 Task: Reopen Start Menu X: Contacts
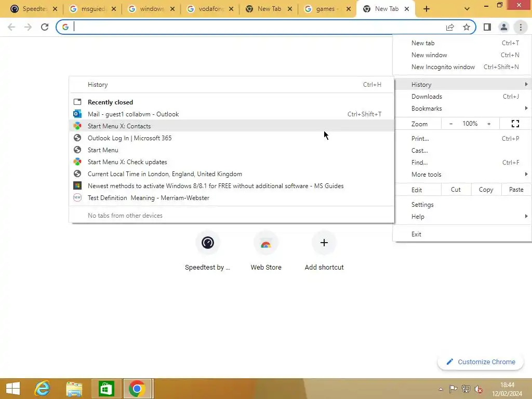[231, 126]
